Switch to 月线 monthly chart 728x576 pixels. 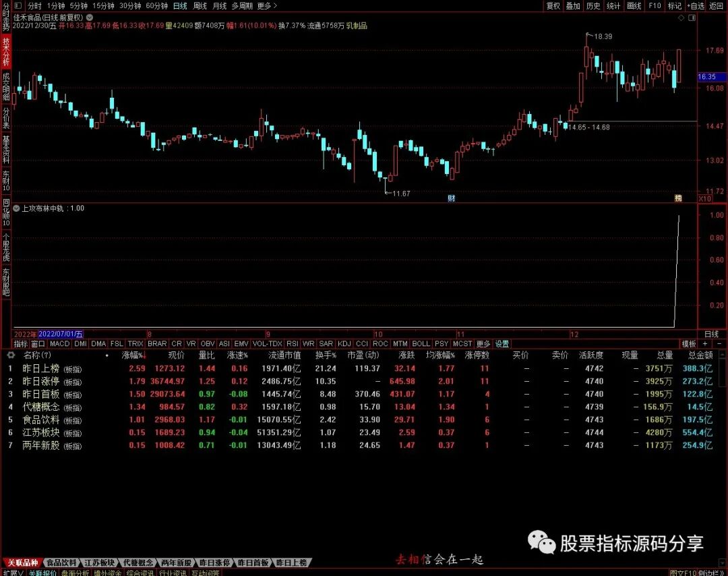tap(219, 5)
